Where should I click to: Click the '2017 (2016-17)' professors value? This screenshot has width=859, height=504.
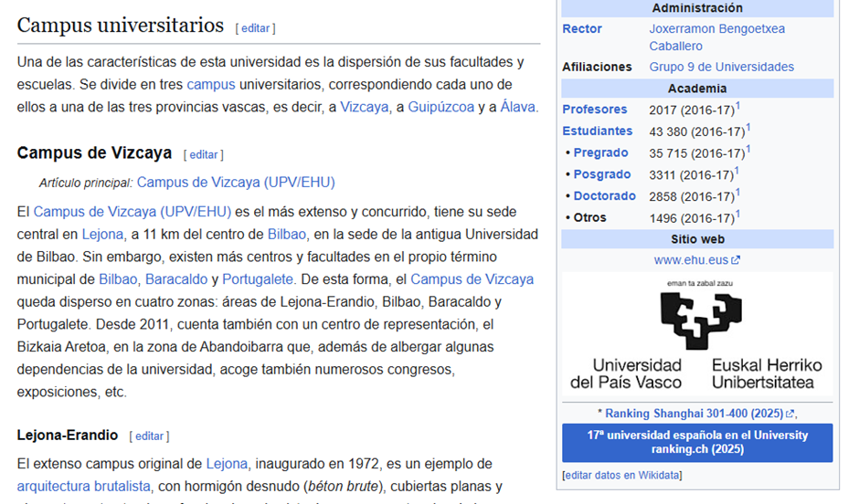pos(692,110)
